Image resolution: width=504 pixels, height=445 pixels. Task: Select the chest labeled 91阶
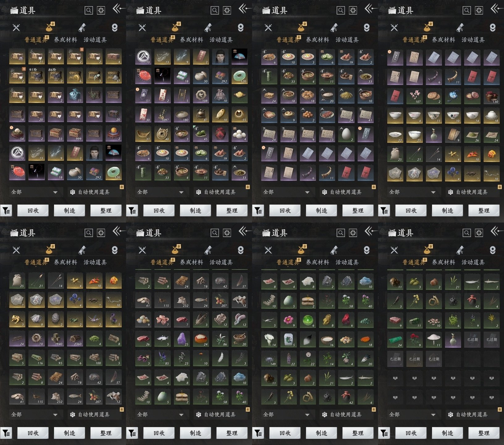tap(36, 76)
